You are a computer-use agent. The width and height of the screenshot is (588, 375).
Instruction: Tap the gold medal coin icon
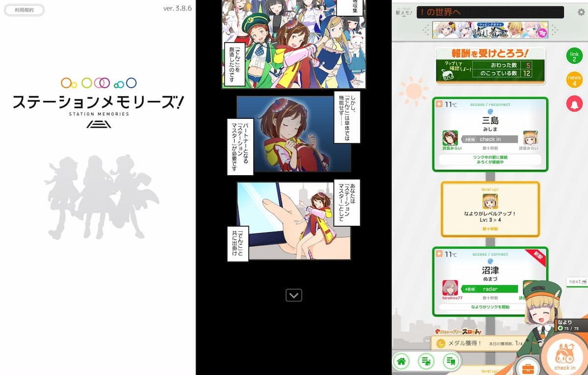441,343
